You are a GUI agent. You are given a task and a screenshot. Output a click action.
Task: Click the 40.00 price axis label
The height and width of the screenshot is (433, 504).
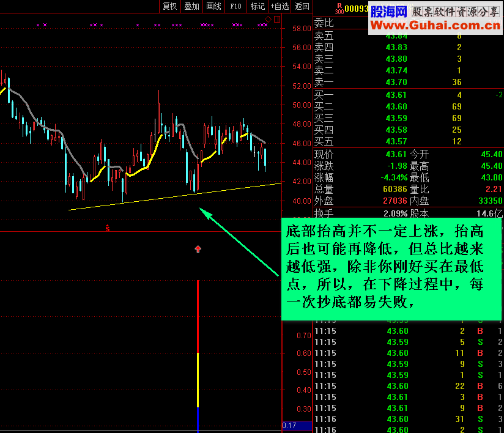pos(302,201)
